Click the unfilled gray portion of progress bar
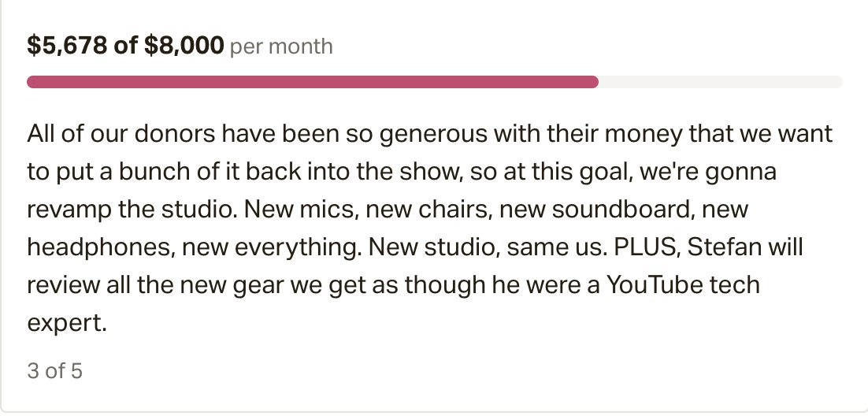 tap(721, 82)
